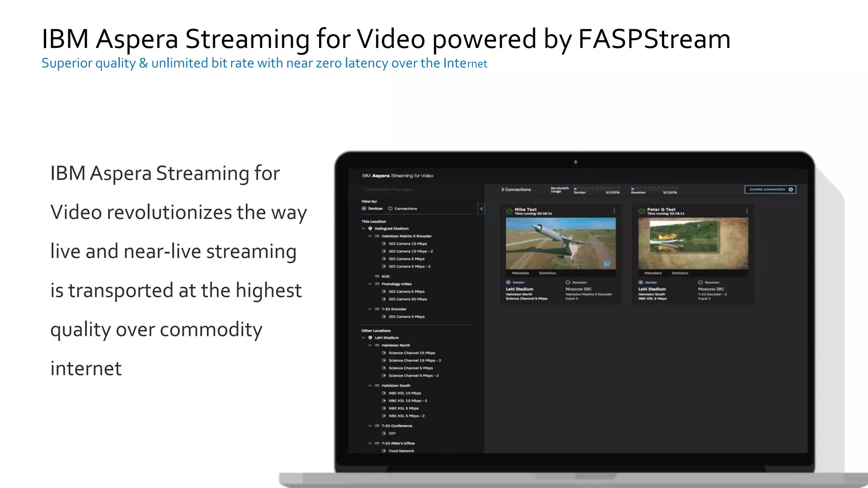Click the T-21 Mike's Office device icon
The height and width of the screenshot is (488, 868).
(377, 443)
